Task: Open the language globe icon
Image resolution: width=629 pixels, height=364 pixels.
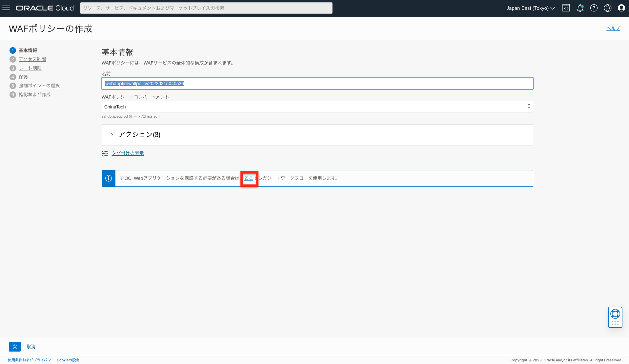Action: (607, 8)
